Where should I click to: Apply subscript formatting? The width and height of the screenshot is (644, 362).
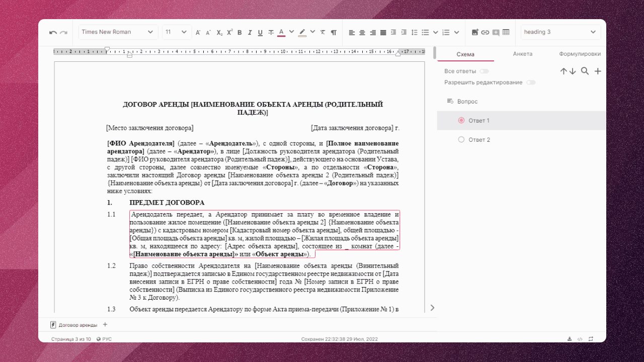click(x=219, y=32)
